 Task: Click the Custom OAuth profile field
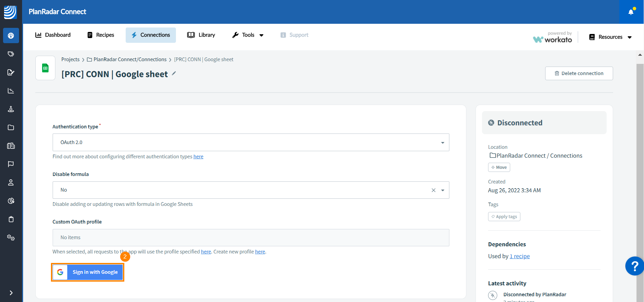251,237
